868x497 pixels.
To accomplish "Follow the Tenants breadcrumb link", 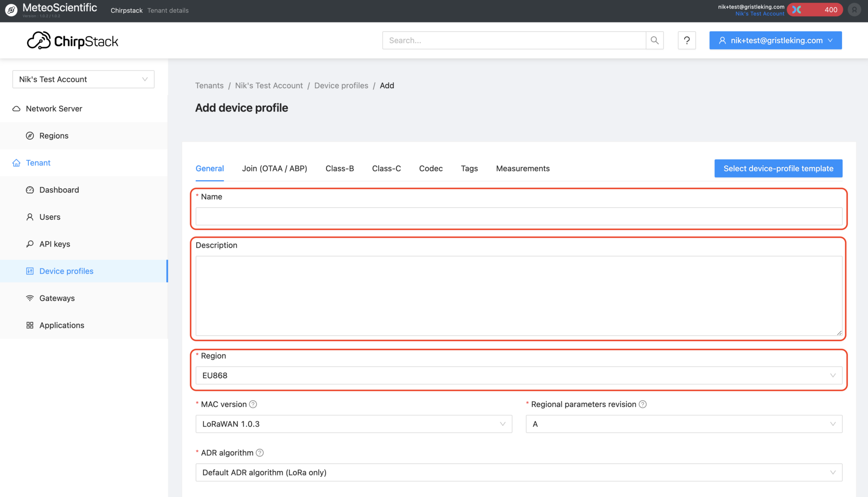I will (x=209, y=85).
